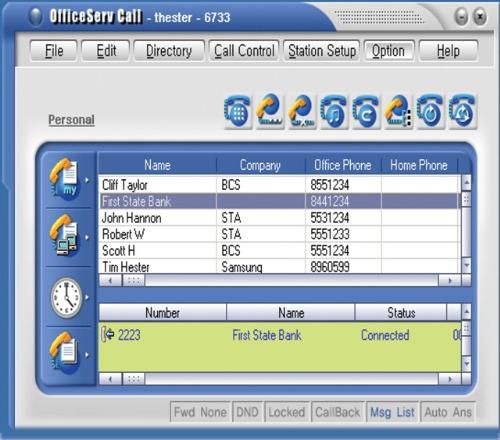Toggle Auto Ans in the status bar
The height and width of the screenshot is (440, 500).
(x=448, y=412)
